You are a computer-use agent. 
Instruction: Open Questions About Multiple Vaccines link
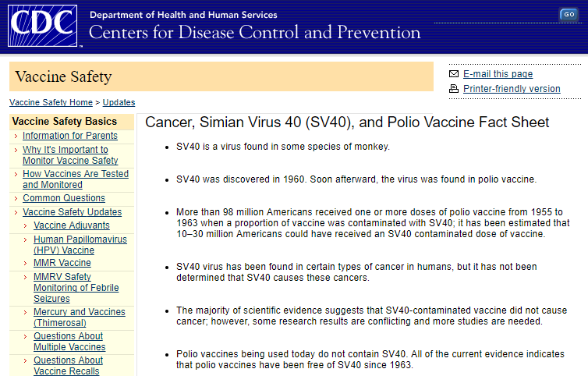69,342
